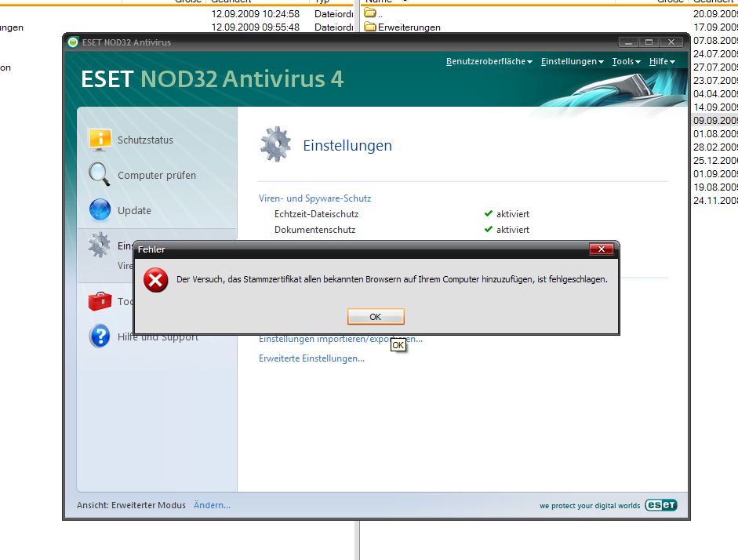Click the error message text in dialog
738x560 pixels.
pyautogui.click(x=391, y=279)
